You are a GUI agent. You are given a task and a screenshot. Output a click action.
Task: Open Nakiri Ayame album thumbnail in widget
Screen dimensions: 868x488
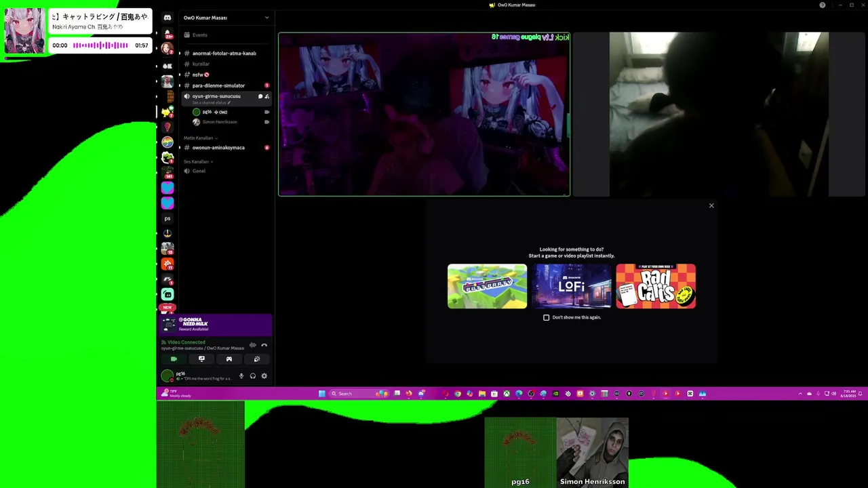point(25,30)
